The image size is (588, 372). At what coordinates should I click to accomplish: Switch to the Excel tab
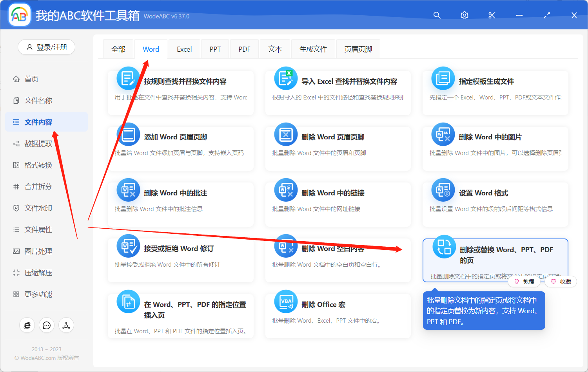coord(184,49)
